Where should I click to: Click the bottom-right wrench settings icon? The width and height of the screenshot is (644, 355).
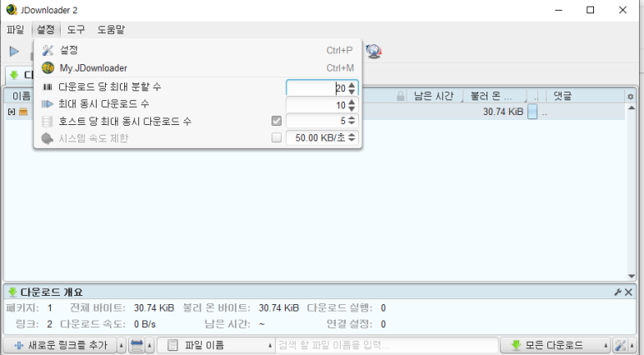pyautogui.click(x=621, y=345)
